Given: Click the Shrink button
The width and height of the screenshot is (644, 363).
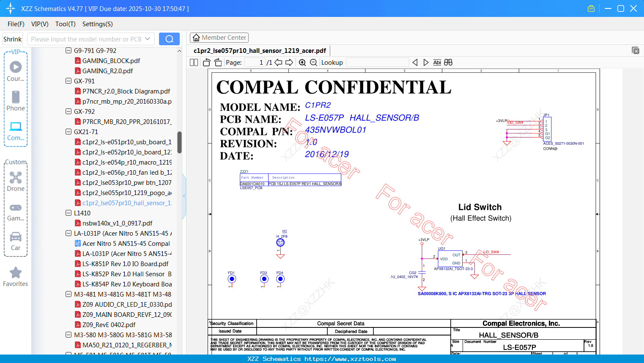Looking at the screenshot, I should tap(13, 39).
